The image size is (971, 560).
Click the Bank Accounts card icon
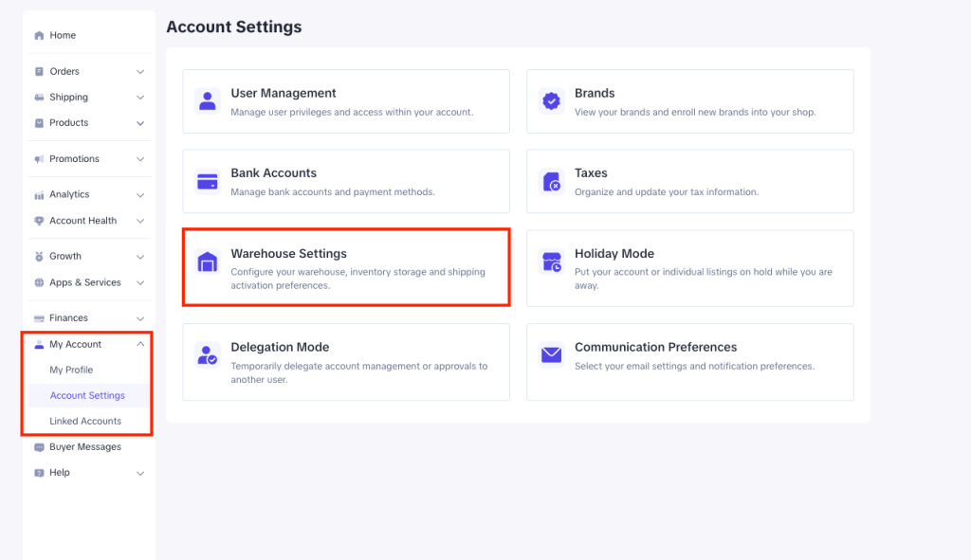[x=207, y=181]
